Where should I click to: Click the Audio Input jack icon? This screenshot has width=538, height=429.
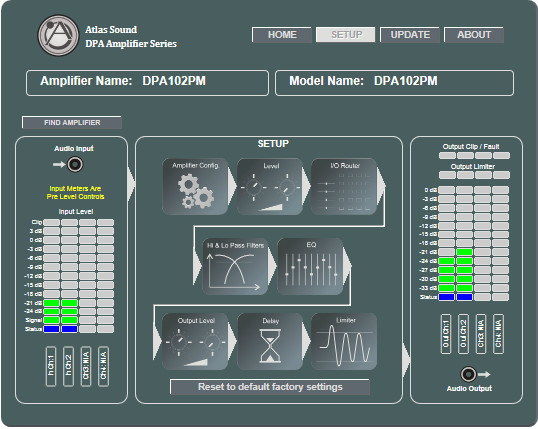75,164
